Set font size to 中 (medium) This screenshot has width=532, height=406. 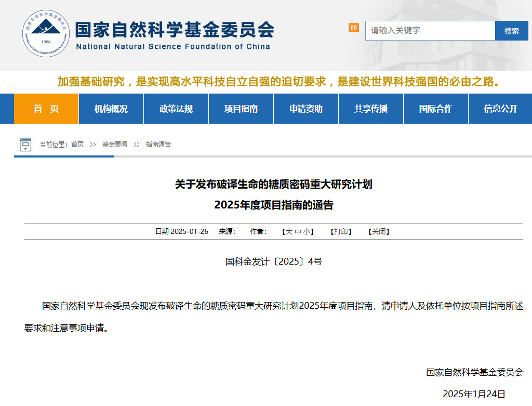(x=298, y=231)
